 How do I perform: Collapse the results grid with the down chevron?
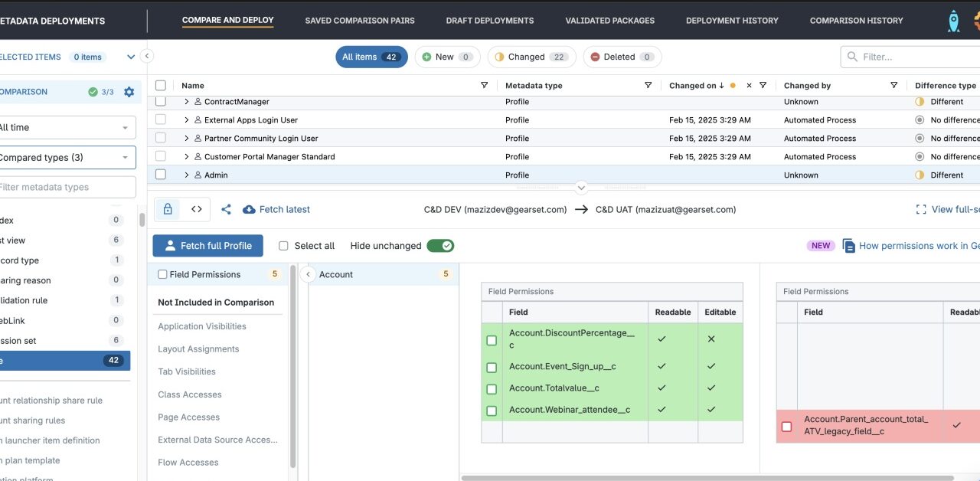tap(581, 188)
